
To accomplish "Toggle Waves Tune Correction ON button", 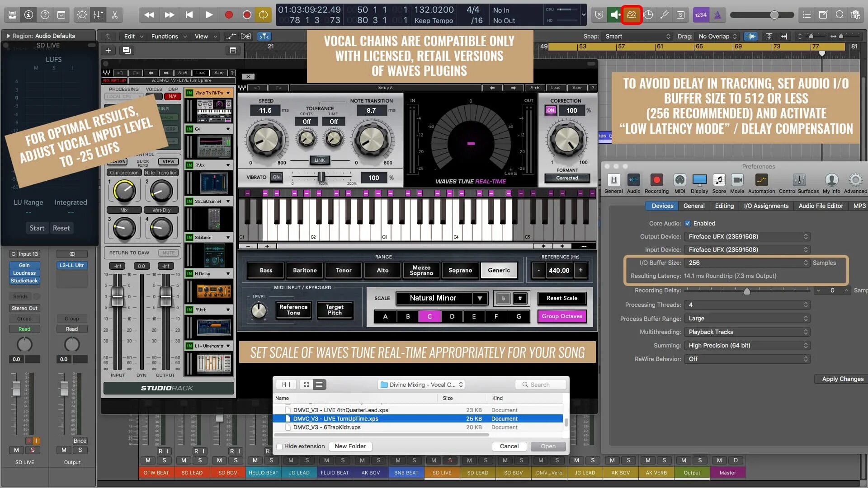I will point(551,110).
